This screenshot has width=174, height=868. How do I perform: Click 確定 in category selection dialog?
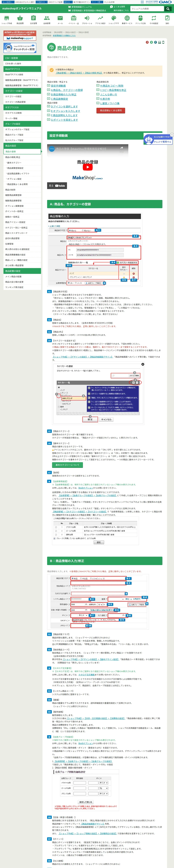pos(90,420)
